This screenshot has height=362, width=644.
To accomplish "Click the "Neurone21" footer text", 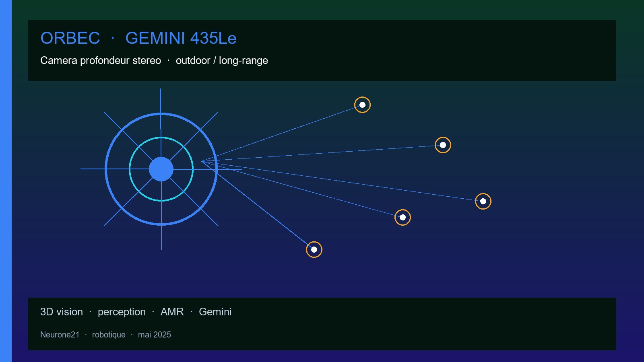I will tap(60, 335).
